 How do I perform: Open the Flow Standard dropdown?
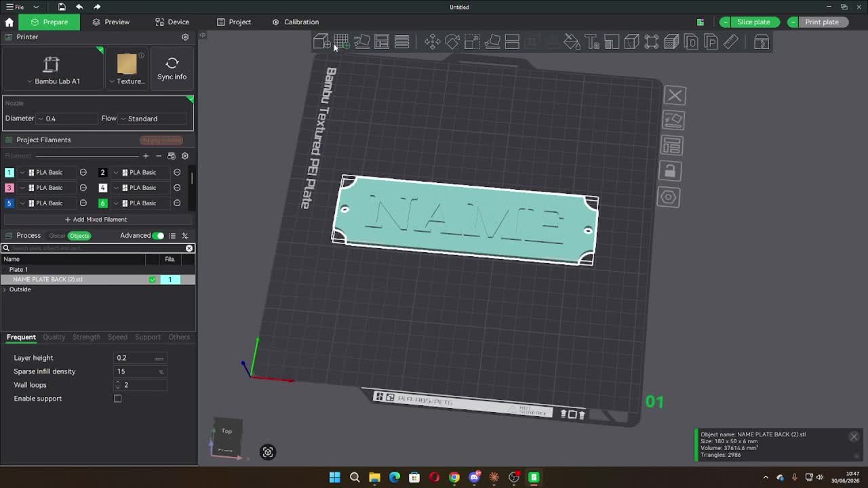tap(153, 119)
